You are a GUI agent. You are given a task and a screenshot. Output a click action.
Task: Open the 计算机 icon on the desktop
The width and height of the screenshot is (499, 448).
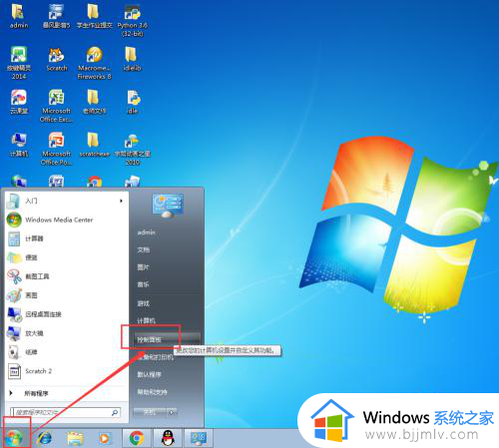pyautogui.click(x=19, y=145)
